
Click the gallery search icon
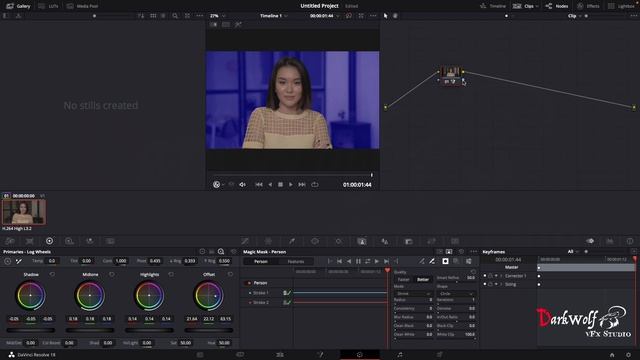click(175, 16)
